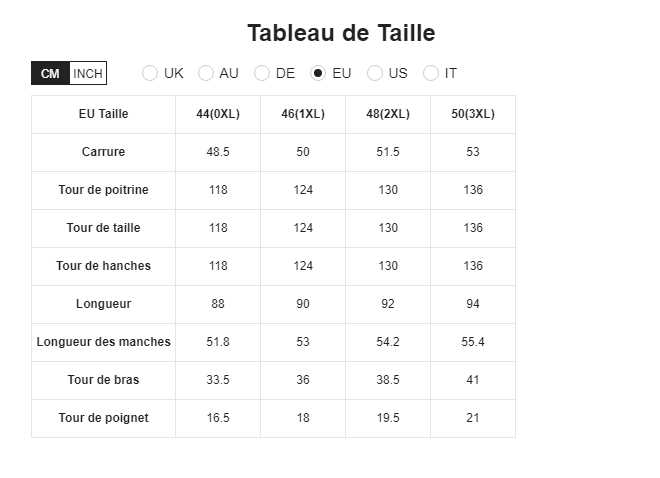Select the AU size radio button
The width and height of the screenshot is (660, 478).
[206, 73]
